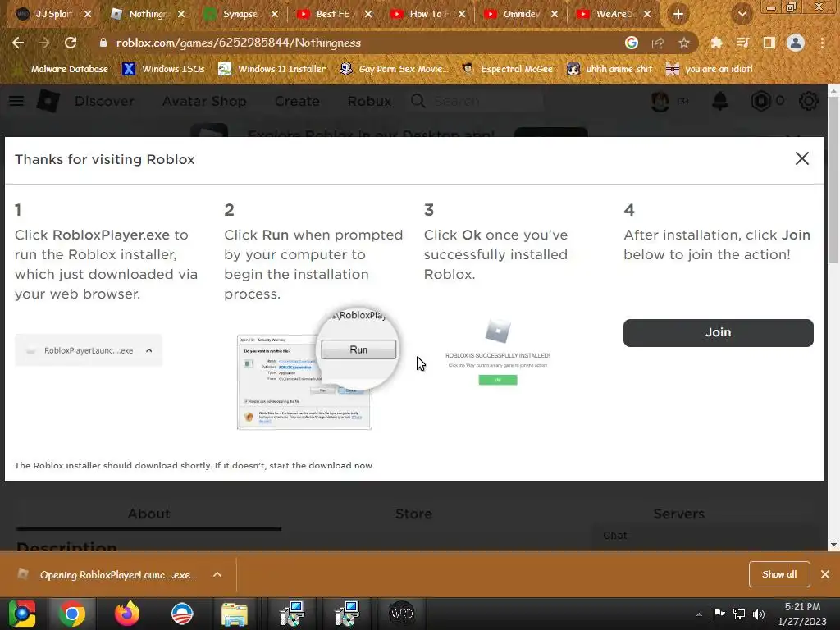Click the Start button on taskbar
This screenshot has width=840, height=630.
point(21,614)
